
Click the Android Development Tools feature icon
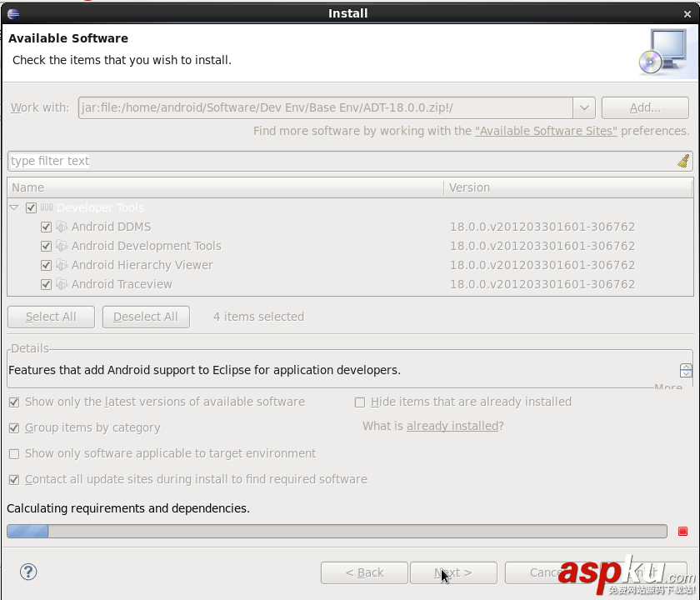point(62,246)
